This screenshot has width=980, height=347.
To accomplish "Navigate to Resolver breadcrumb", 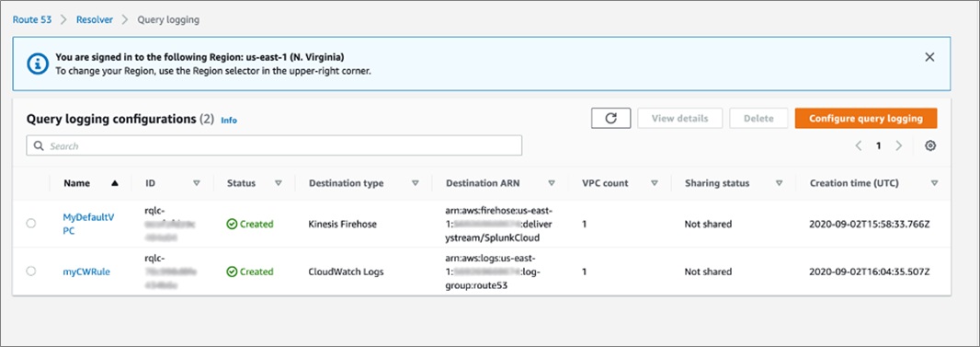I will (95, 19).
